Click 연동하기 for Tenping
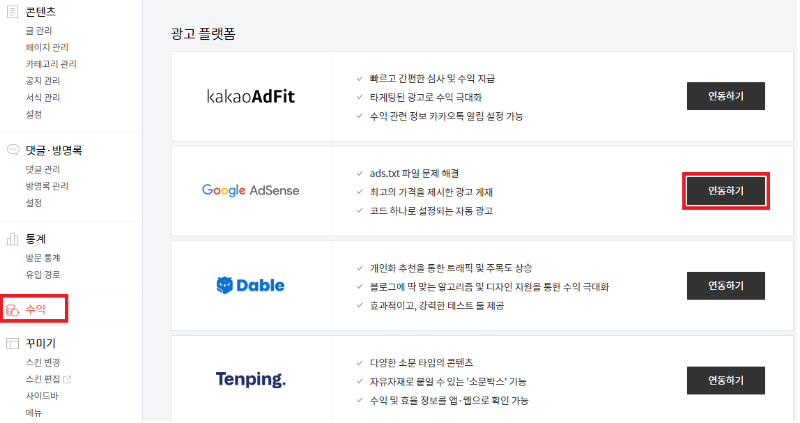Image resolution: width=800 pixels, height=423 pixels. pyautogui.click(x=726, y=381)
